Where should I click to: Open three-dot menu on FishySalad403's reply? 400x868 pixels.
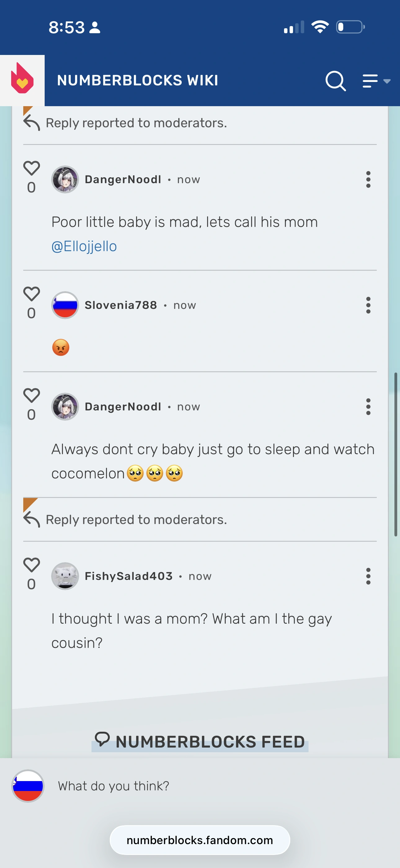click(368, 576)
